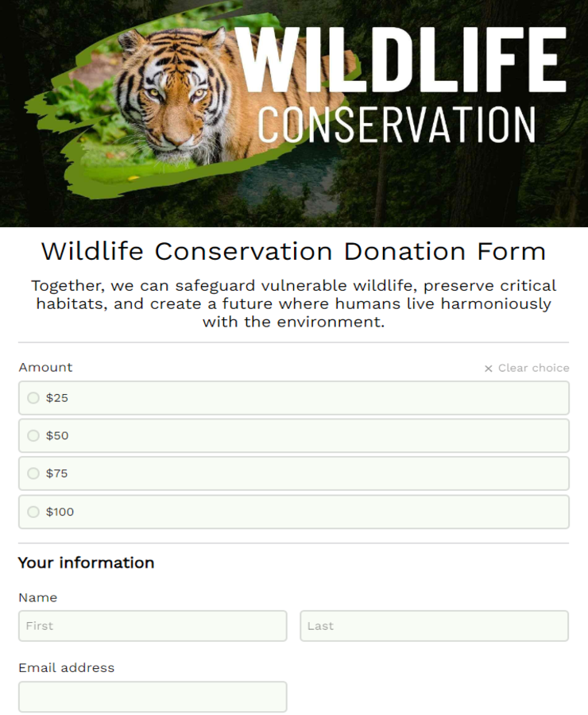This screenshot has height=715, width=588.
Task: Click the Name field label
Action: click(37, 597)
